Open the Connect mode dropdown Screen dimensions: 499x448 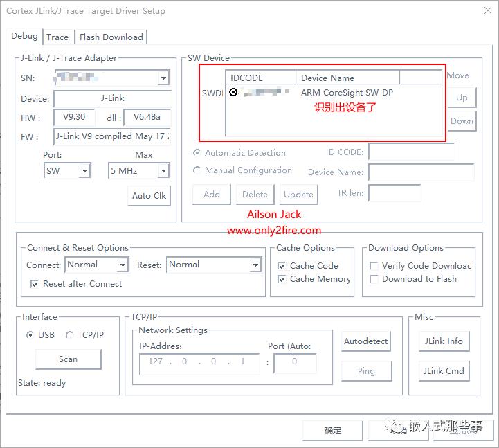tap(123, 265)
